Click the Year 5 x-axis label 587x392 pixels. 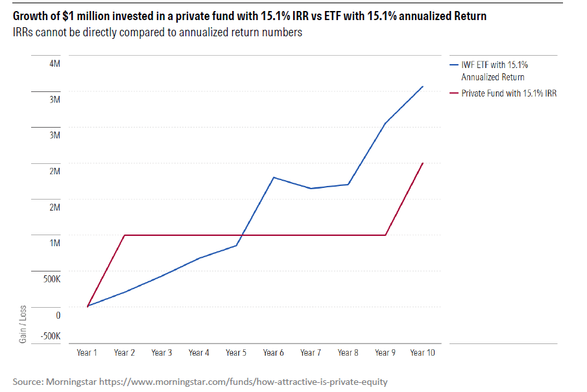pyautogui.click(x=236, y=352)
